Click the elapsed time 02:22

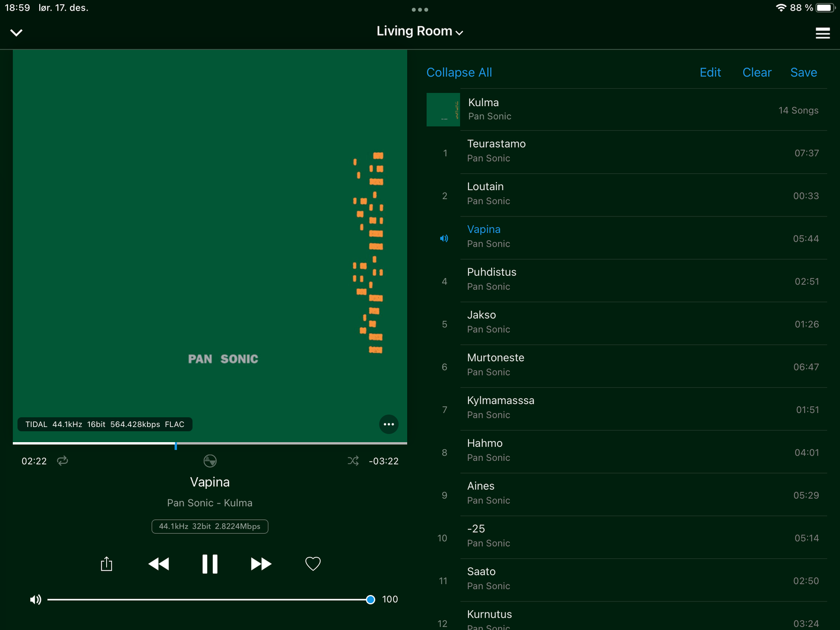tap(34, 461)
